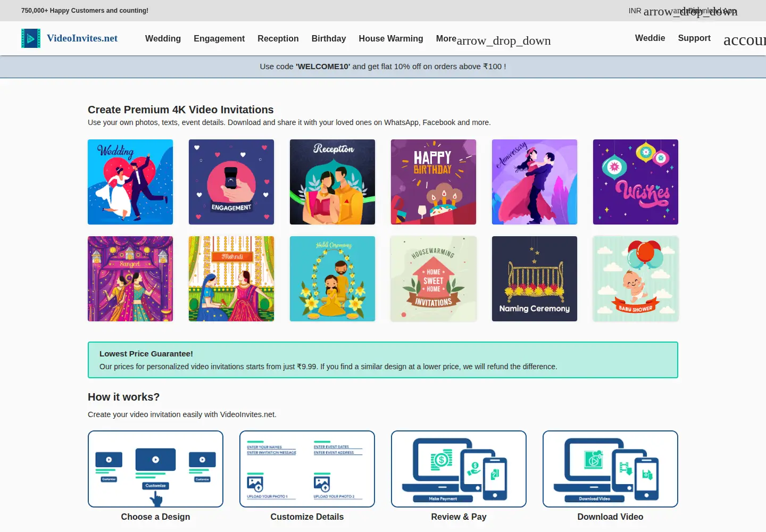Open the Naming Ceremony category tile
Screen dimensions: 766x532
tap(535, 279)
